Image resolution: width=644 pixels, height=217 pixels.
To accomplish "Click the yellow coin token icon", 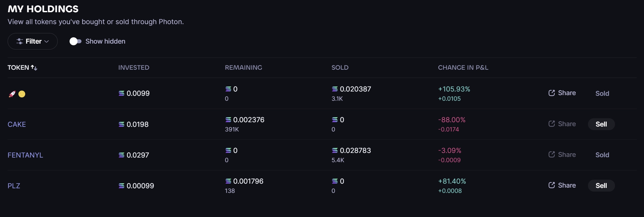I will click(x=22, y=94).
